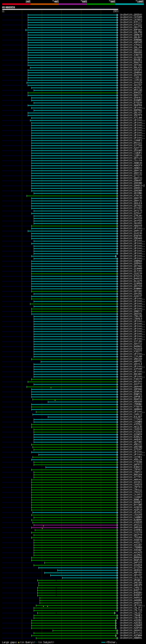Image resolution: width=146 pixels, height=644 pixels.
Task: Select the UniRef100_A4S7Q7 label
Action: [131, 85]
